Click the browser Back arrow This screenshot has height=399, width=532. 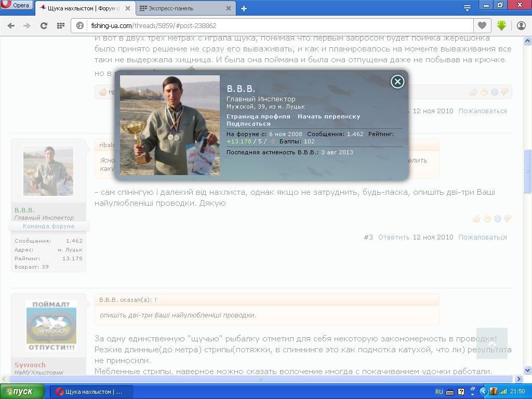pos(11,25)
